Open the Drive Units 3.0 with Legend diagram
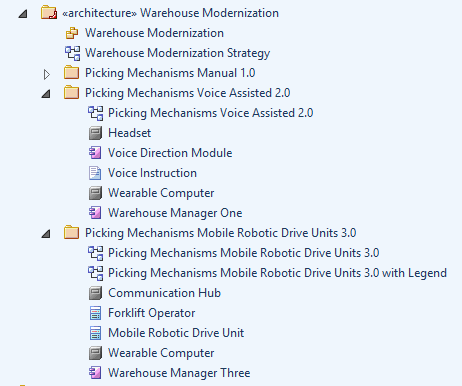This screenshot has width=462, height=386. [x=277, y=273]
